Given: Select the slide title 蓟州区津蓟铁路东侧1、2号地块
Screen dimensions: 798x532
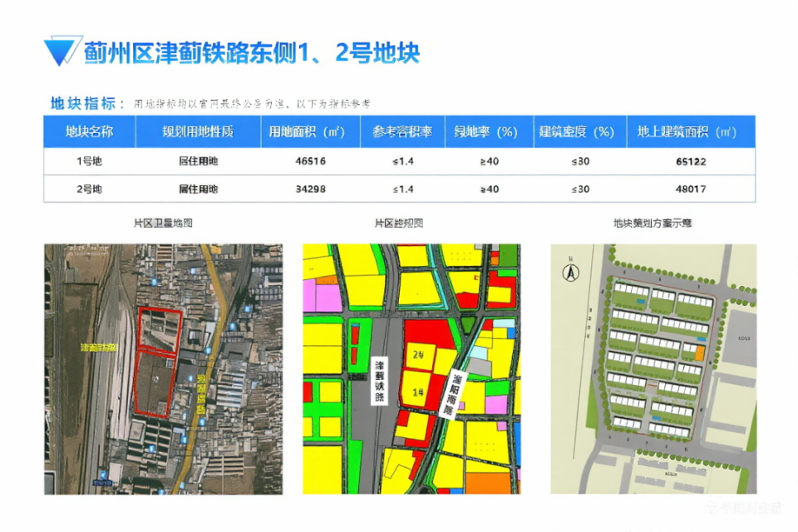Looking at the screenshot, I should 252,53.
